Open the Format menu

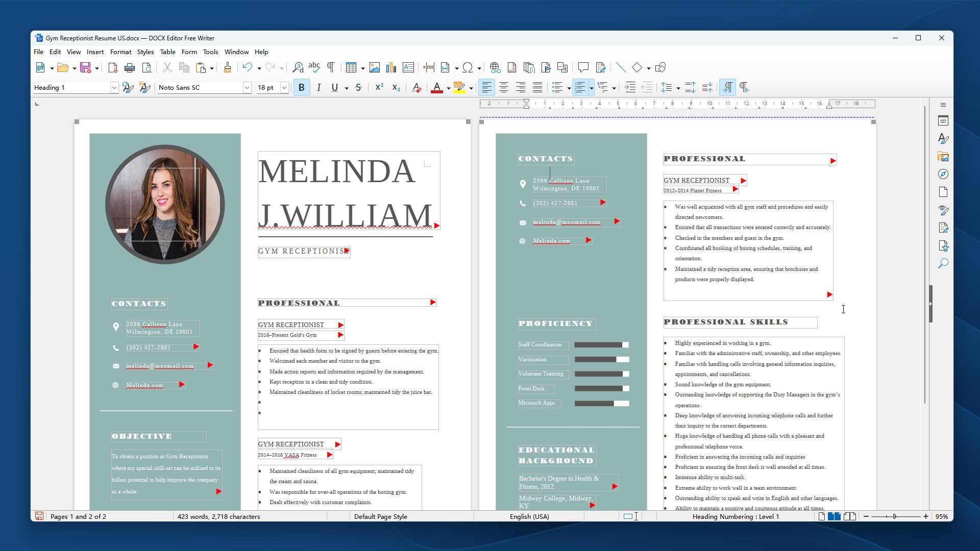[120, 52]
